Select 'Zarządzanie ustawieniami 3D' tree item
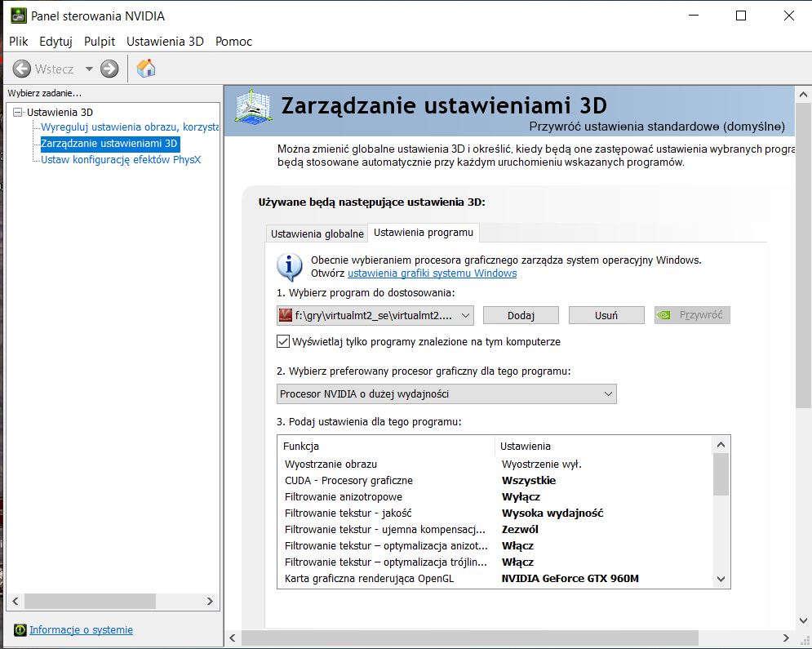Viewport: 812px width, 649px height. [x=109, y=144]
